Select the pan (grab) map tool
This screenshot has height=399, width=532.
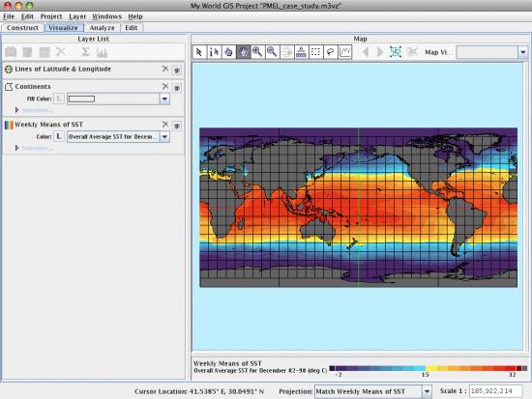point(243,52)
